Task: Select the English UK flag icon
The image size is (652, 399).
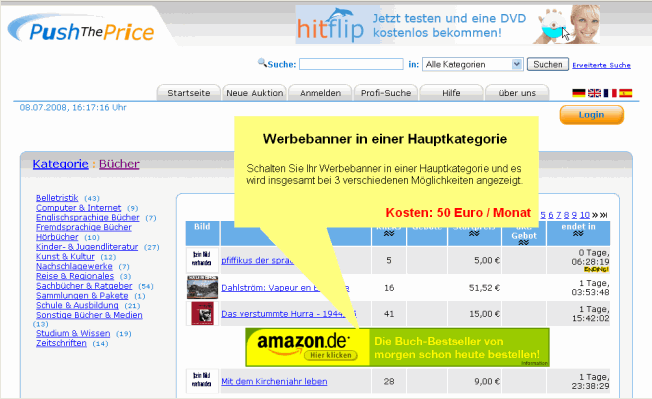Action: coord(594,93)
